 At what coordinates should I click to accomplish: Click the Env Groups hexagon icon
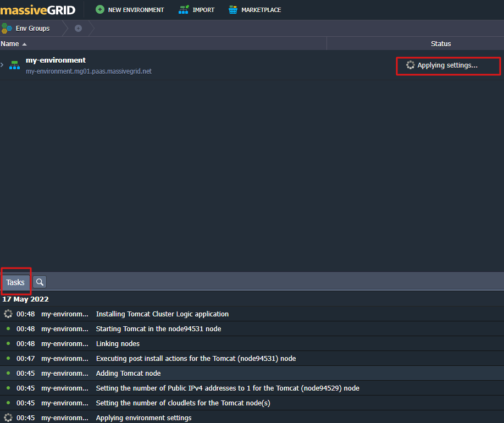click(7, 28)
